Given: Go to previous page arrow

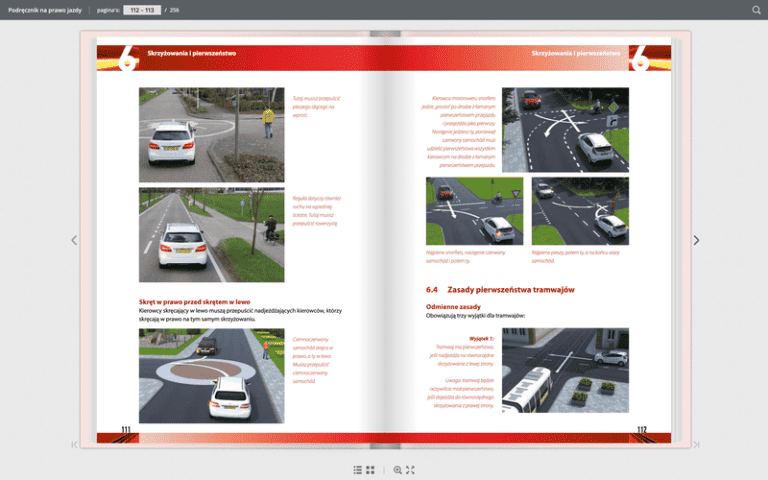Looking at the screenshot, I should coord(73,240).
